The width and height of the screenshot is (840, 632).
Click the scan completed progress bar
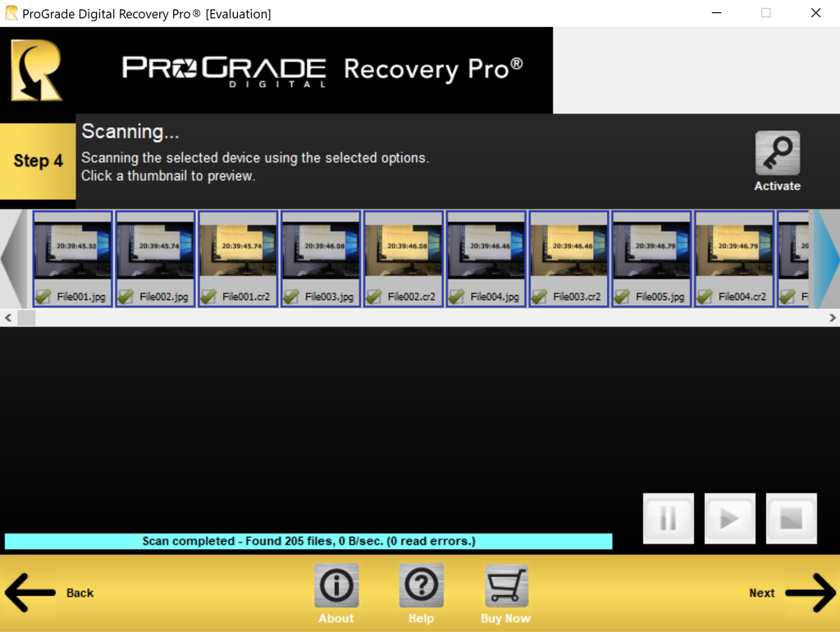pyautogui.click(x=308, y=541)
